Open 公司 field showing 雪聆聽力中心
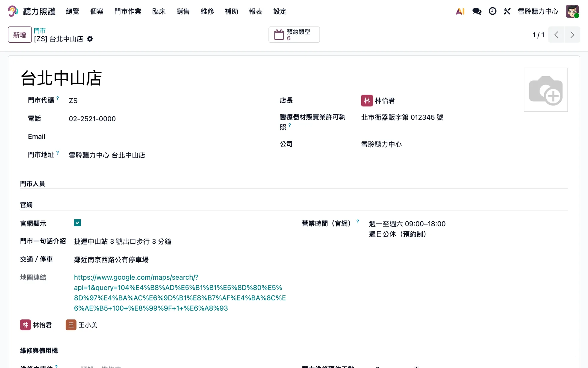 coord(381,144)
